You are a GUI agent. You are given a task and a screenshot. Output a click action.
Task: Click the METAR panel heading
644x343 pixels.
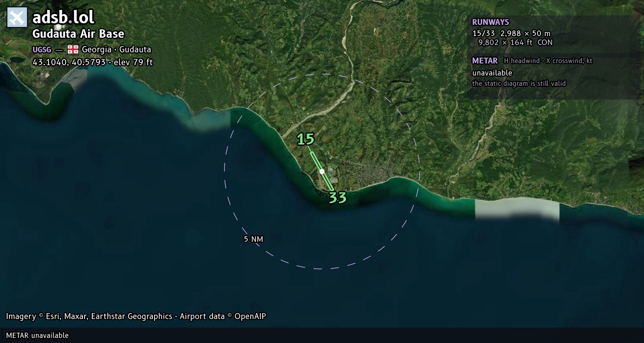pyautogui.click(x=485, y=61)
